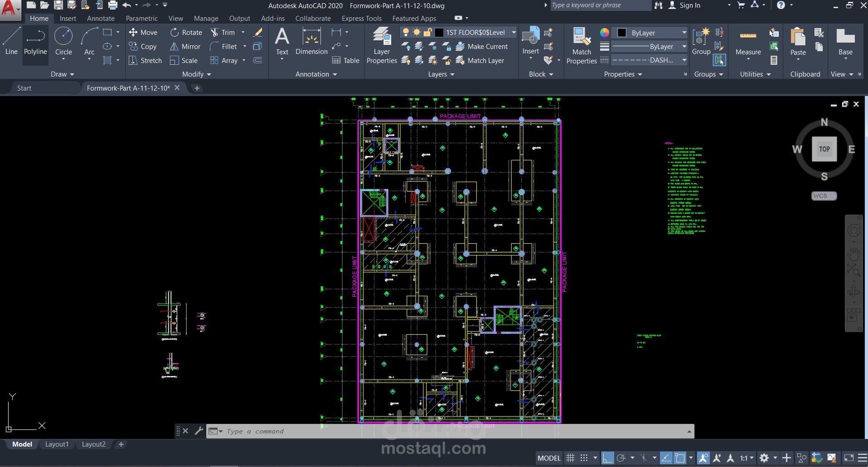
Task: Toggle Ortho mode in the status bar
Action: (607, 458)
